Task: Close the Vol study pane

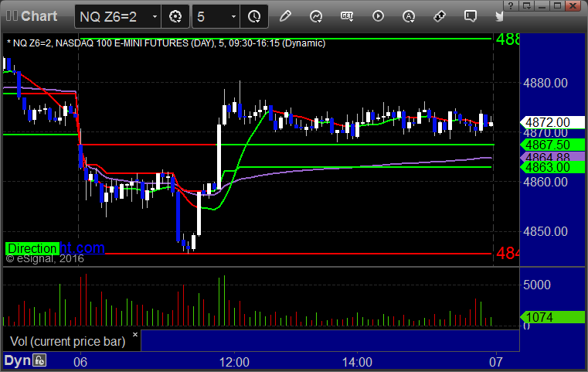Action: pos(135,334)
